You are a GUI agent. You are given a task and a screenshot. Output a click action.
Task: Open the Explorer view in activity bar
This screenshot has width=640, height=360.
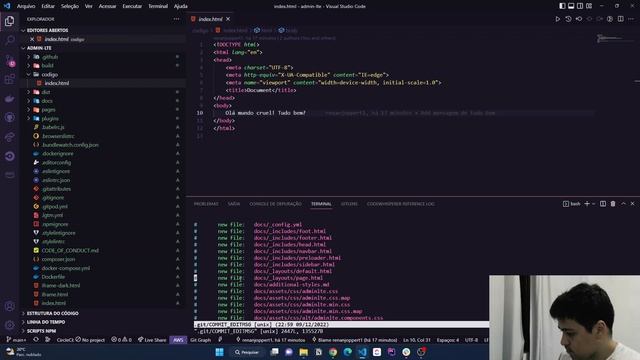tap(9, 21)
